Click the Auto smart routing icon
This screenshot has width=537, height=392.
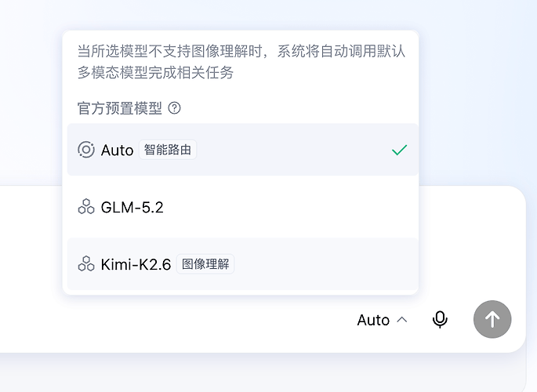coord(86,150)
